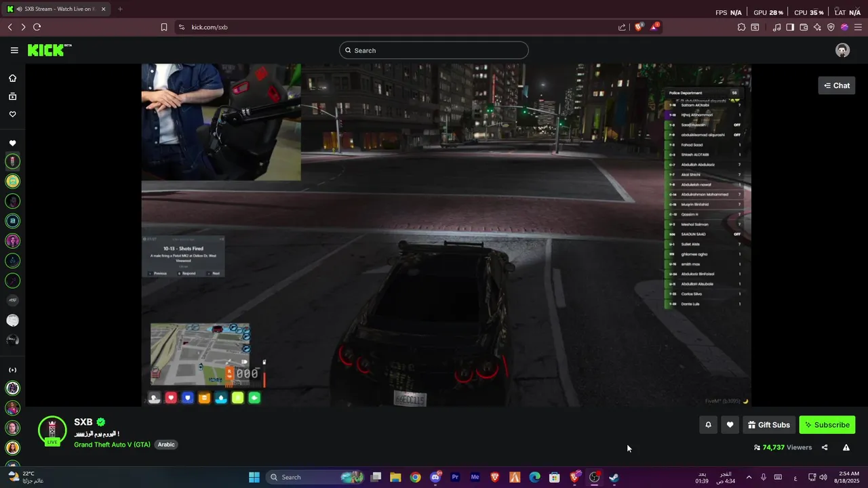This screenshot has height=488, width=868.
Task: Follow SXB with the heart button
Action: coord(730,425)
